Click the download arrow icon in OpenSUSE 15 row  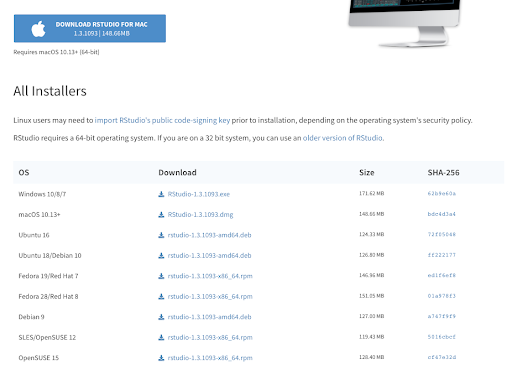[161, 358]
